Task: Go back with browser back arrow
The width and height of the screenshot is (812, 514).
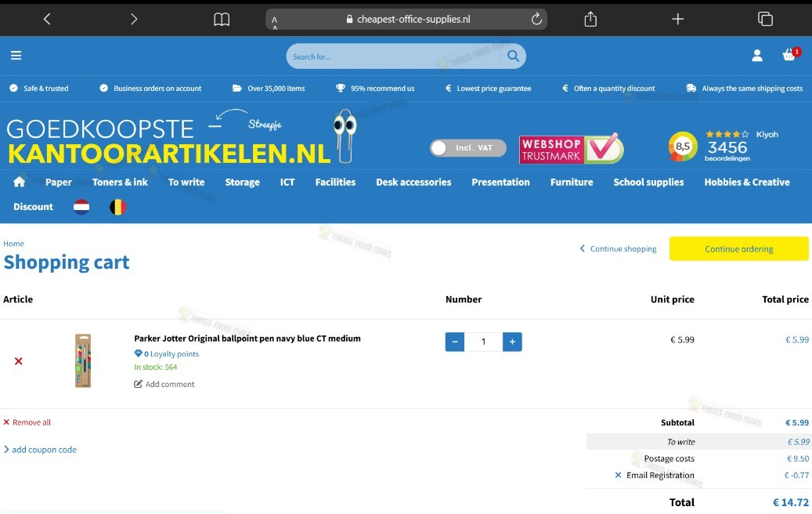Action: (x=47, y=19)
